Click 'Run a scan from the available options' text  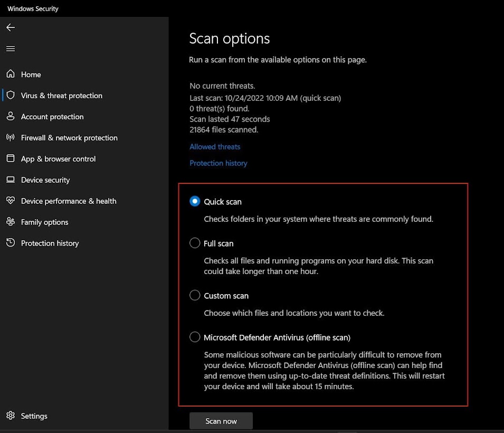click(x=278, y=60)
